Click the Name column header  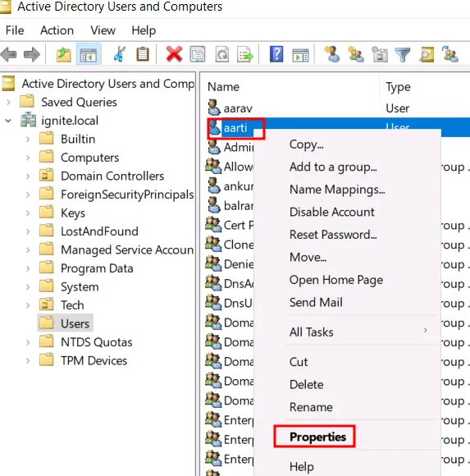tap(223, 87)
